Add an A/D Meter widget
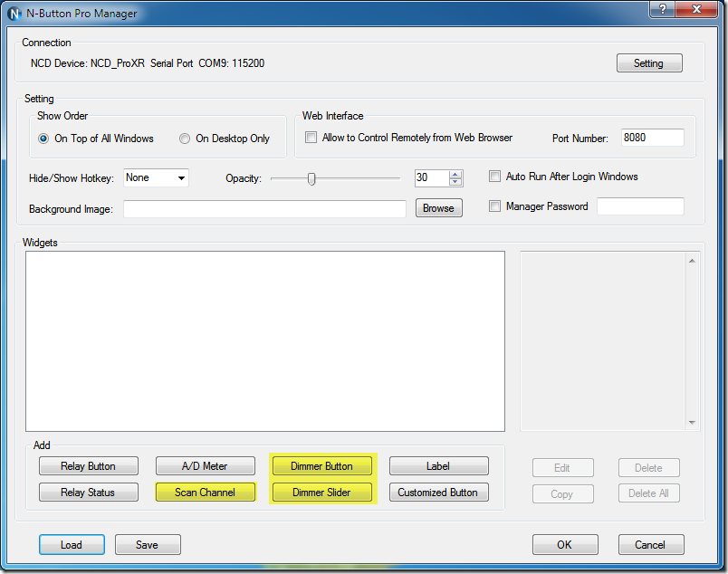This screenshot has width=728, height=574. [206, 465]
